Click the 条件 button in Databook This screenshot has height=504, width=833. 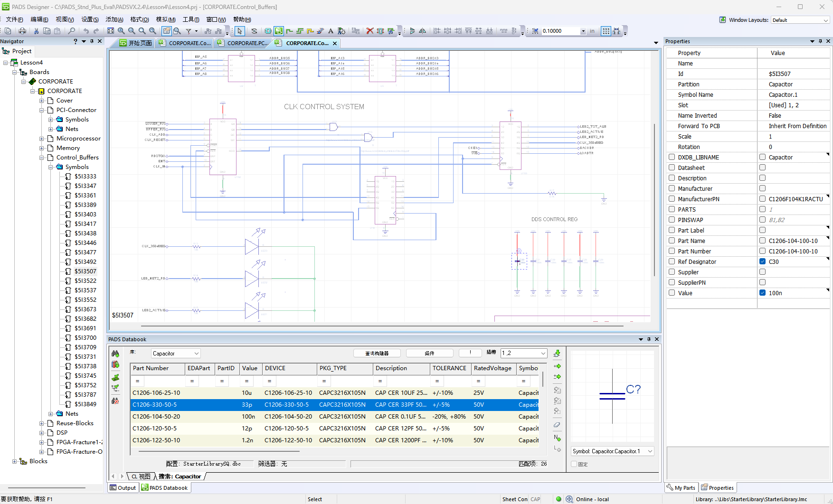(x=429, y=353)
